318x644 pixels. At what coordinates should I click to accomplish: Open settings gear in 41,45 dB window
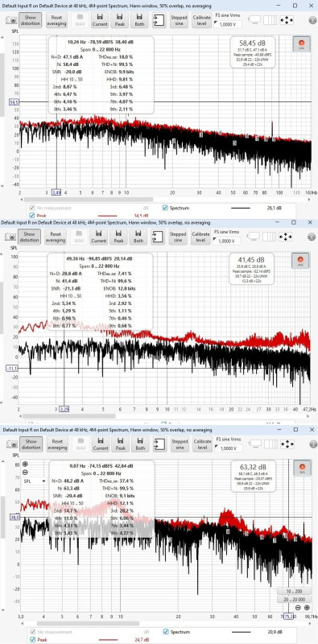click(x=312, y=236)
